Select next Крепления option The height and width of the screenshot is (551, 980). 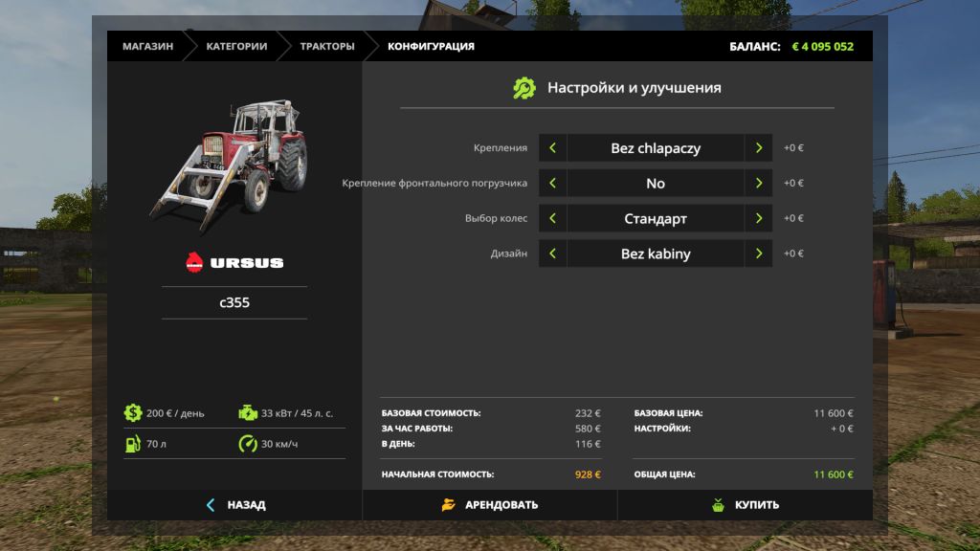(759, 148)
